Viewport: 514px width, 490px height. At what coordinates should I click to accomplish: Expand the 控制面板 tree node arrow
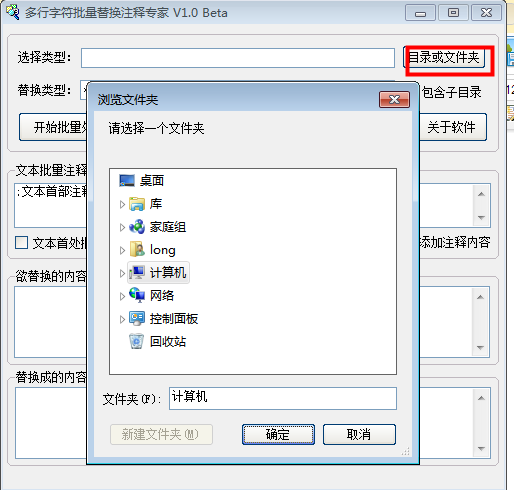122,319
